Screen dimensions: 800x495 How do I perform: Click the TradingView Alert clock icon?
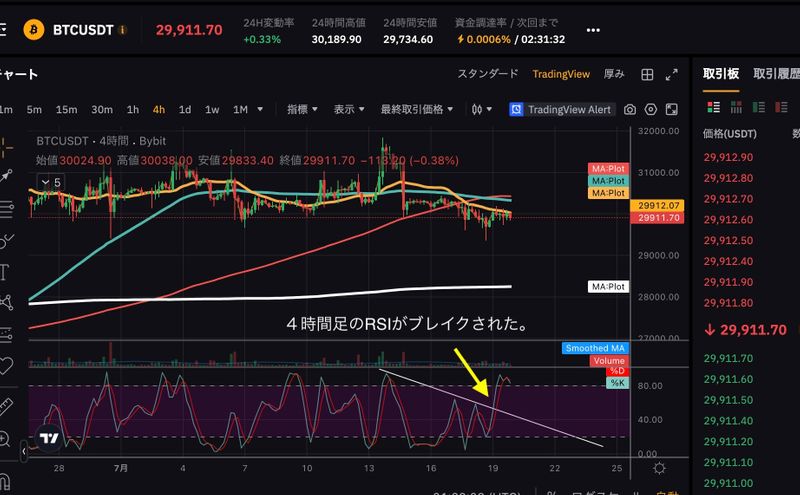coord(516,109)
